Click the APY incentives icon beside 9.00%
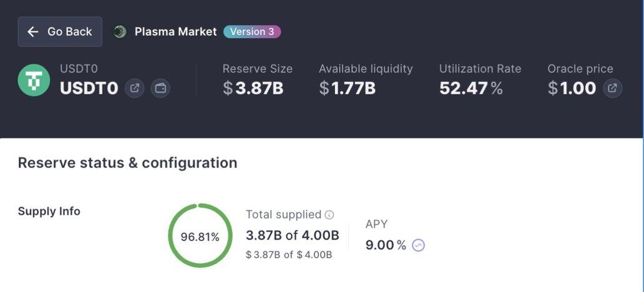 click(x=418, y=245)
